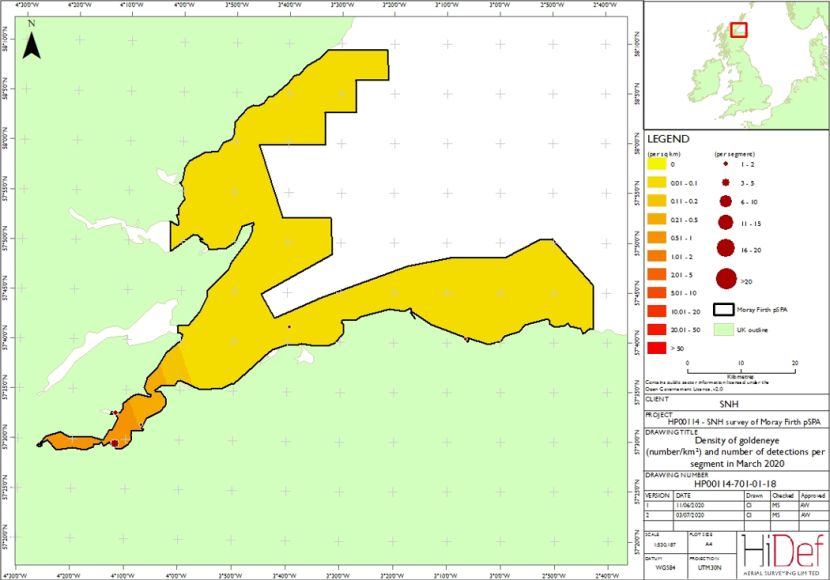Viewport: 830px width, 580px height.
Task: Click the CLIENT field label
Action: [x=657, y=399]
